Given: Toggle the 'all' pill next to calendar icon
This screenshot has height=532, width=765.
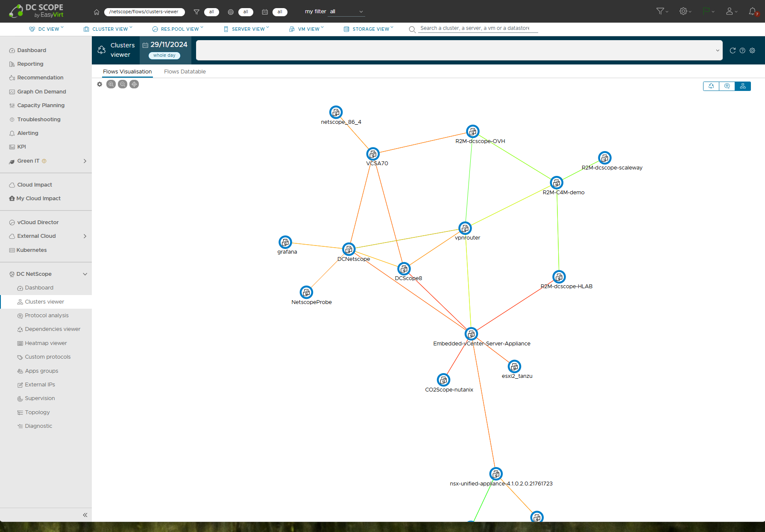Looking at the screenshot, I should 280,12.
